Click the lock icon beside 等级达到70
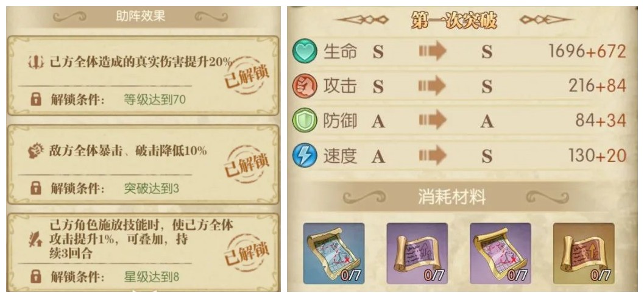The image size is (644, 298). pyautogui.click(x=36, y=99)
